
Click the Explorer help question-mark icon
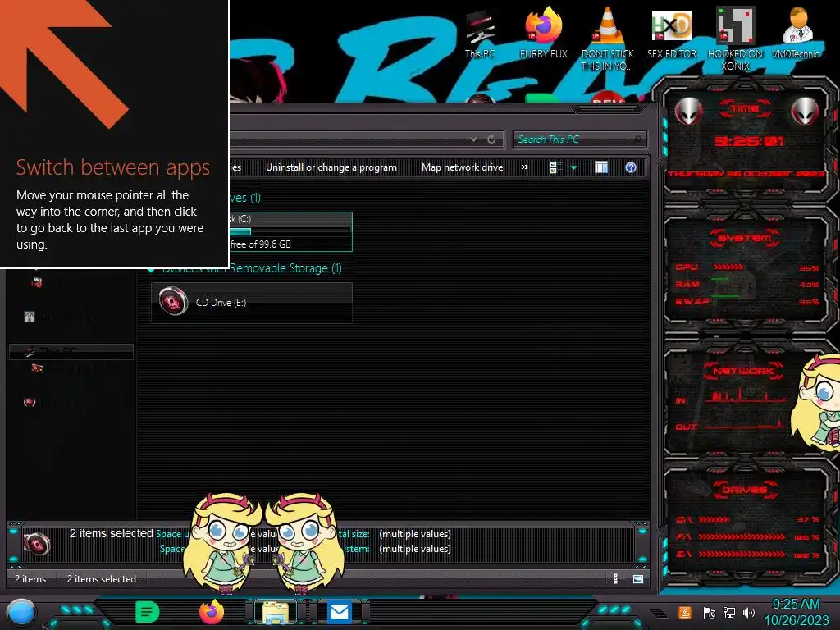click(x=631, y=167)
